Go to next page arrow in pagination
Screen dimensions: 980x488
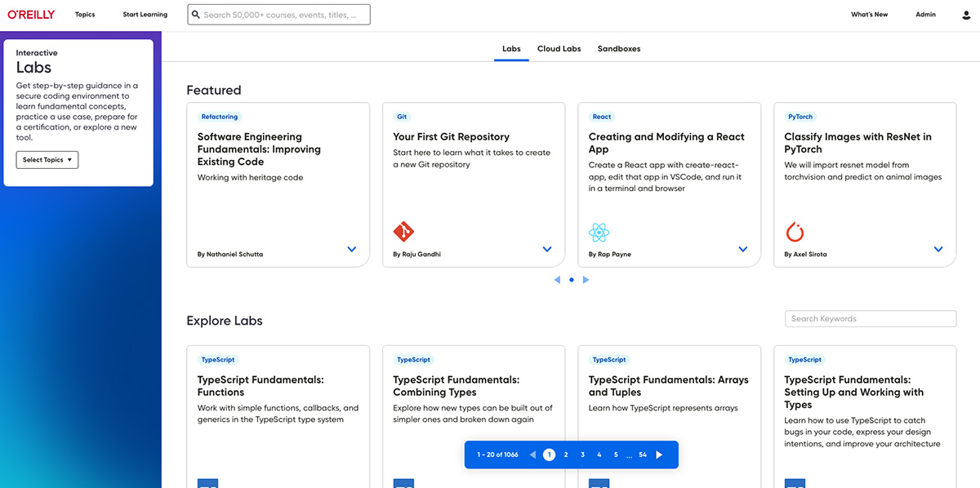click(x=660, y=455)
